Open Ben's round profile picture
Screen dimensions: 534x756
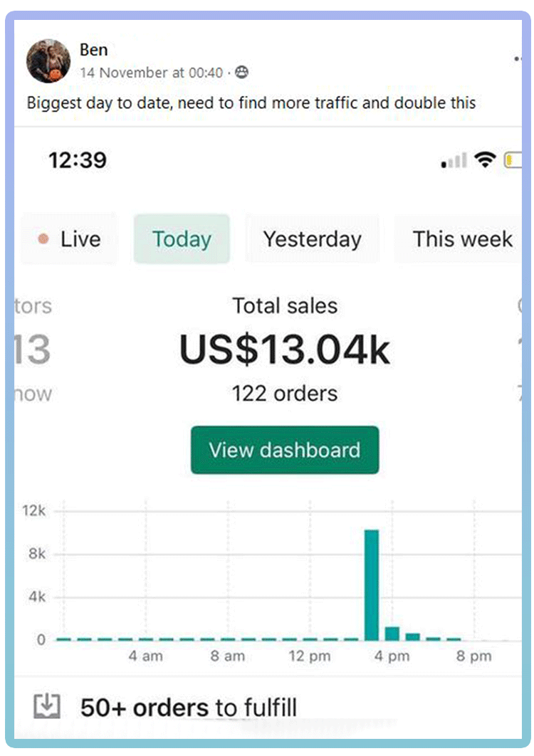[48, 61]
